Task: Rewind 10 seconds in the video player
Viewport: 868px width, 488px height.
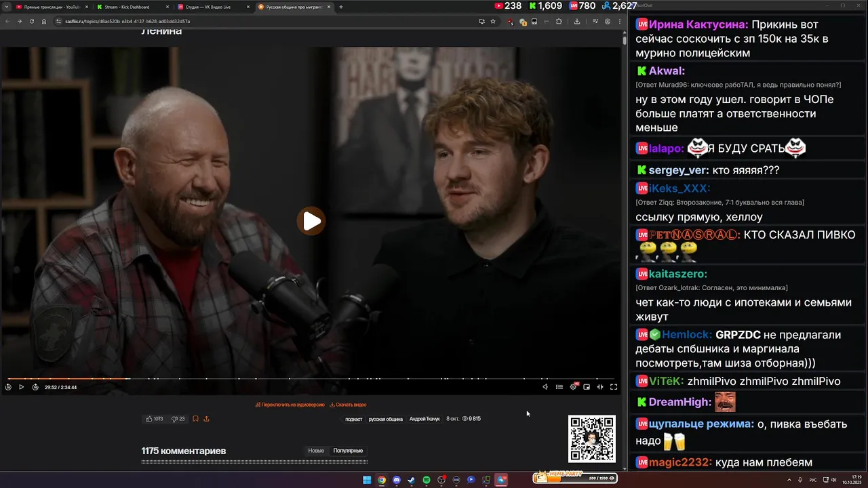Action: point(8,387)
